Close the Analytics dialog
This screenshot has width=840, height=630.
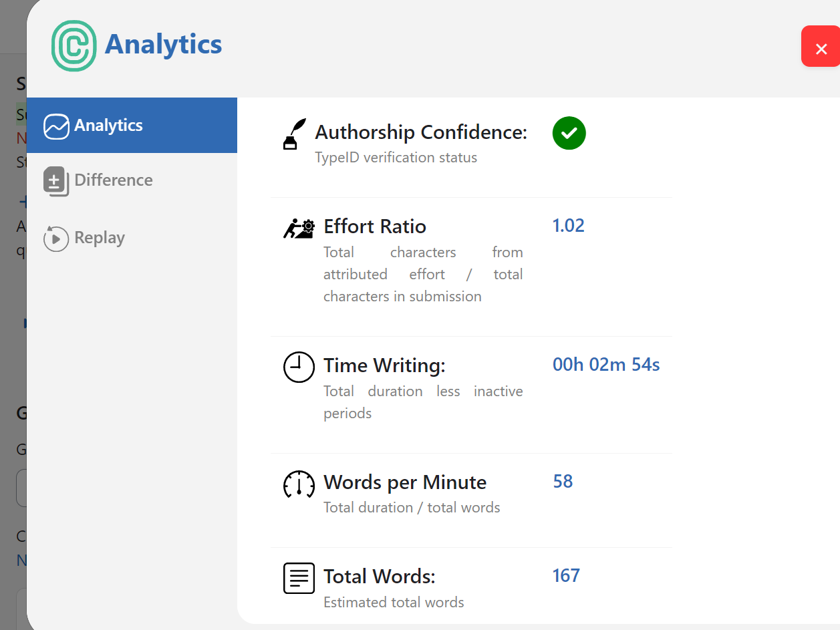tap(821, 46)
